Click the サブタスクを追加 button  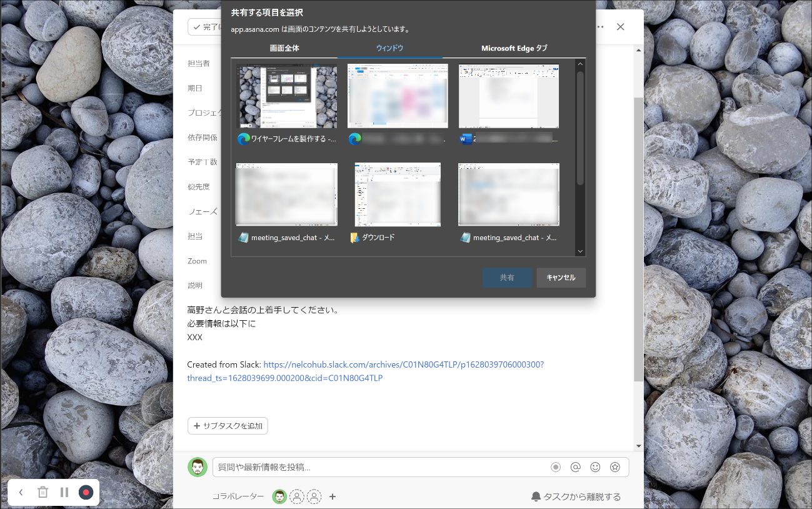[228, 426]
